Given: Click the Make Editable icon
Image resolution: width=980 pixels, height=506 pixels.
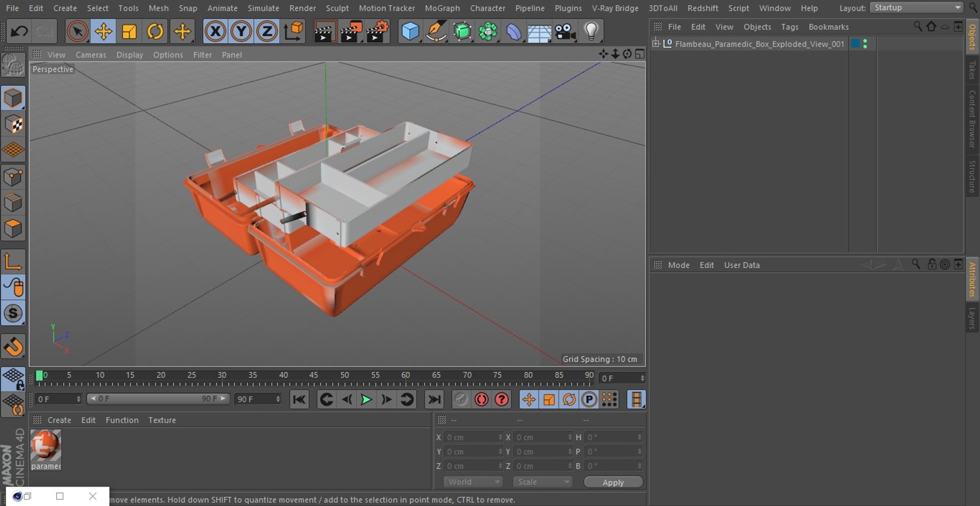Looking at the screenshot, I should coord(13,65).
